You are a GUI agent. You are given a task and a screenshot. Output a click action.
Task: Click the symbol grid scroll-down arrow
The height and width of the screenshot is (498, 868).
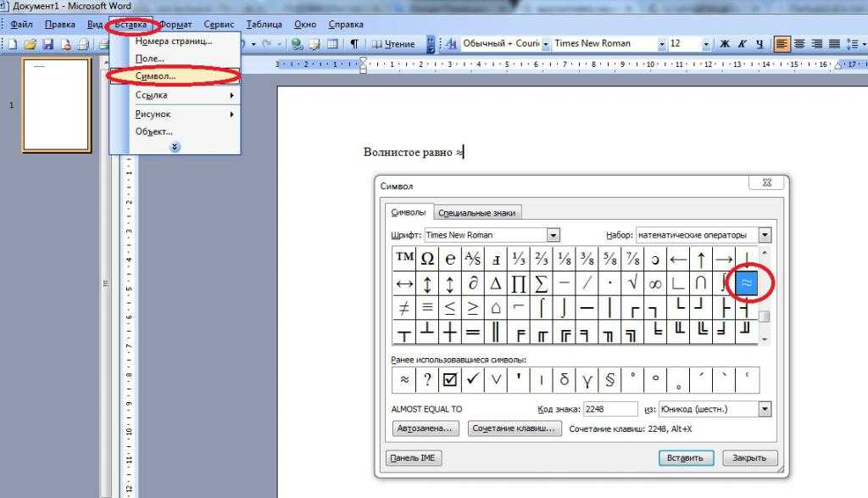click(x=765, y=339)
